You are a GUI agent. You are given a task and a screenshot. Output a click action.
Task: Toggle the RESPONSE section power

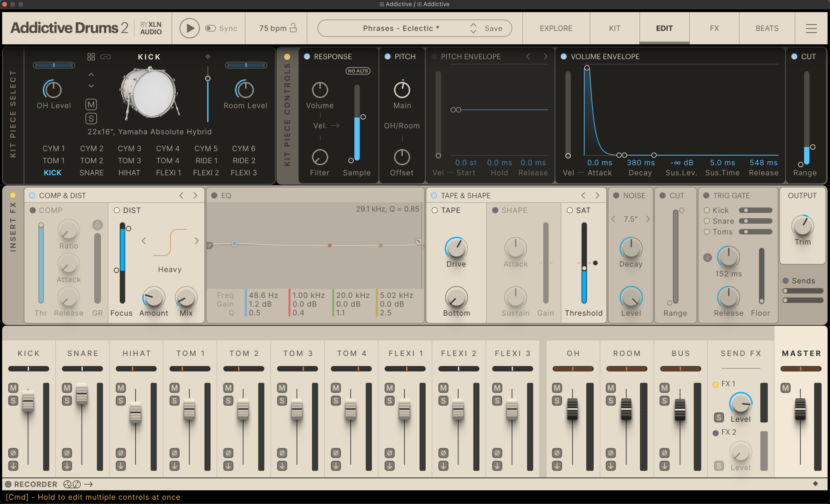307,57
